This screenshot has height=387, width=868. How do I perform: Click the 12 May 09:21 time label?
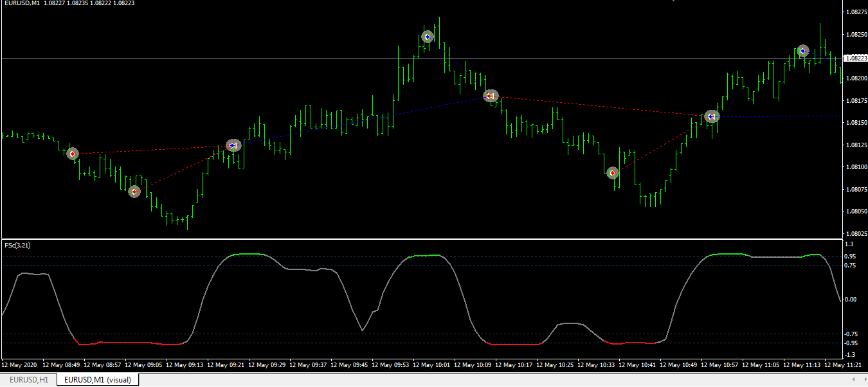click(x=227, y=364)
